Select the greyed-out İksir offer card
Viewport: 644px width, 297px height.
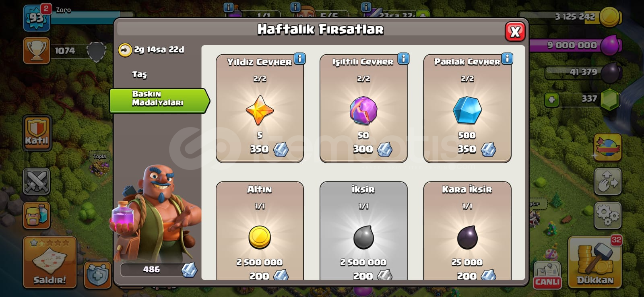click(x=363, y=231)
